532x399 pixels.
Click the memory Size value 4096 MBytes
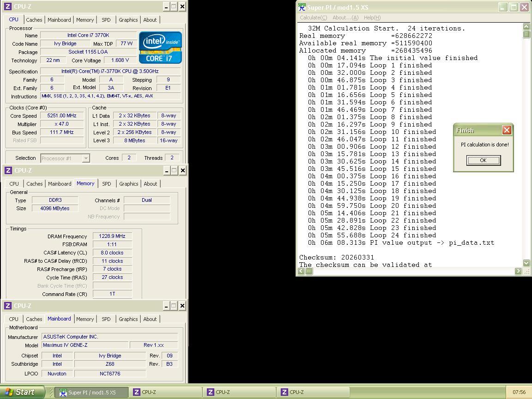point(55,208)
